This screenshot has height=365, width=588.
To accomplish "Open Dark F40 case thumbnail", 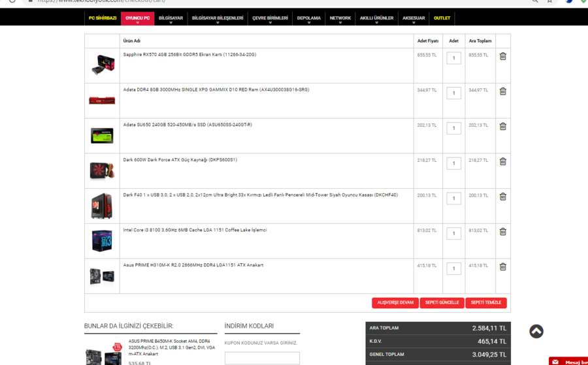I will [102, 206].
